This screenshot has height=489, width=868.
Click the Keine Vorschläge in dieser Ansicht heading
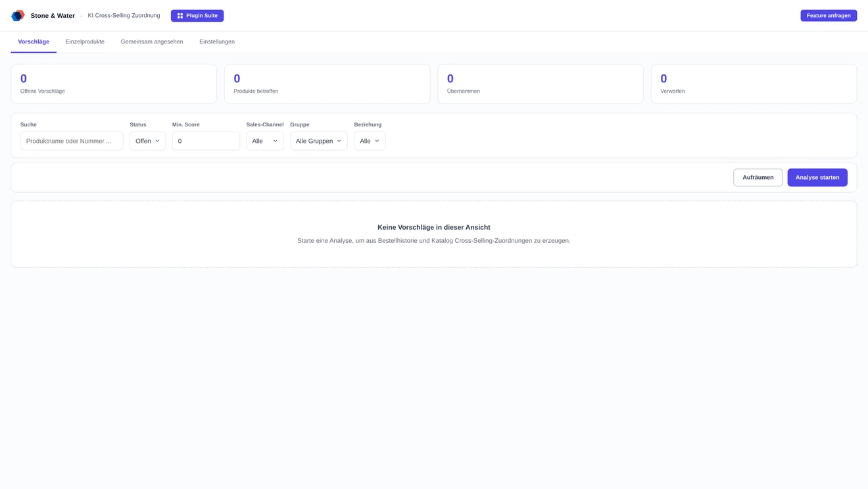[434, 227]
